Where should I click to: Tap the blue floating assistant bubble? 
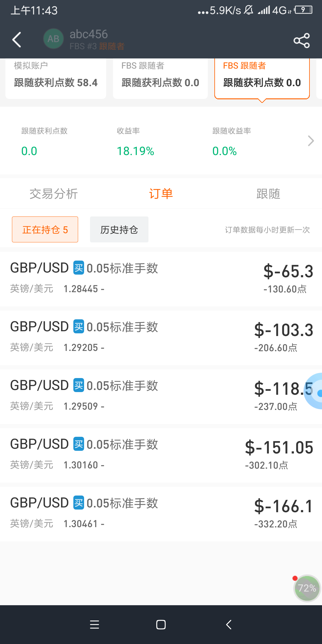point(314,391)
